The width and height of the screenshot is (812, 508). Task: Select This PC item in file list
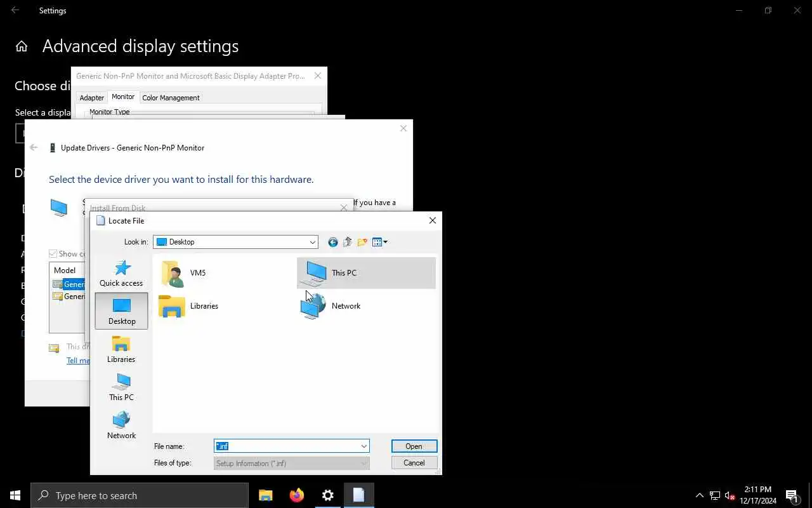(x=366, y=273)
